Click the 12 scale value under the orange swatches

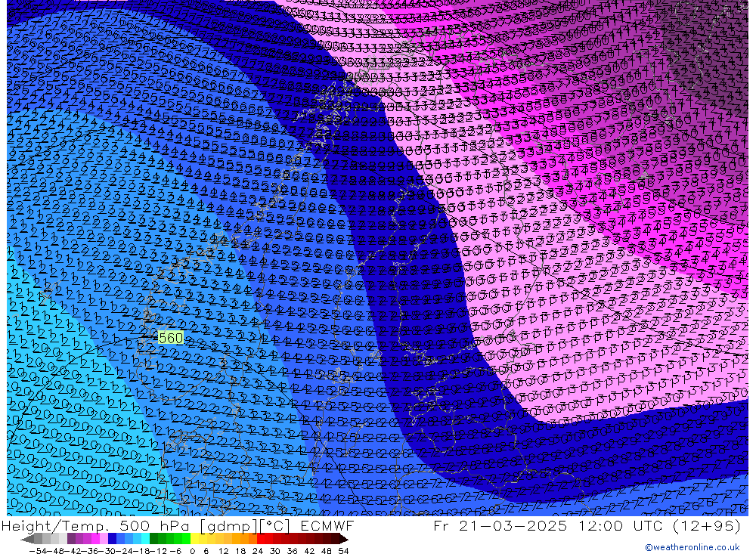click(223, 551)
